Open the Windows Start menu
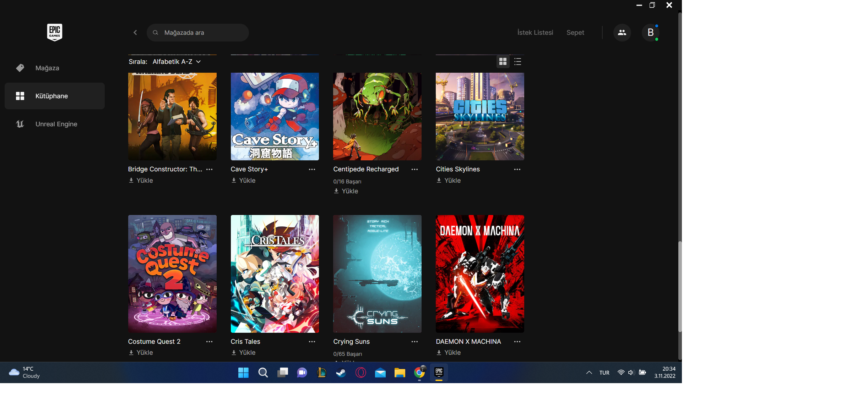The width and height of the screenshot is (868, 403). [243, 373]
